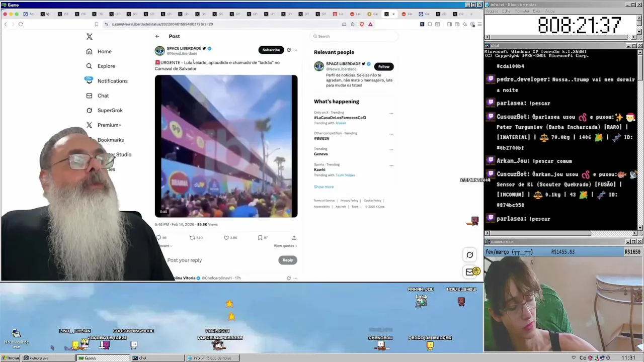Image resolution: width=644 pixels, height=362 pixels.
Task: Reload the page with browser refresh
Action: tap(21, 24)
